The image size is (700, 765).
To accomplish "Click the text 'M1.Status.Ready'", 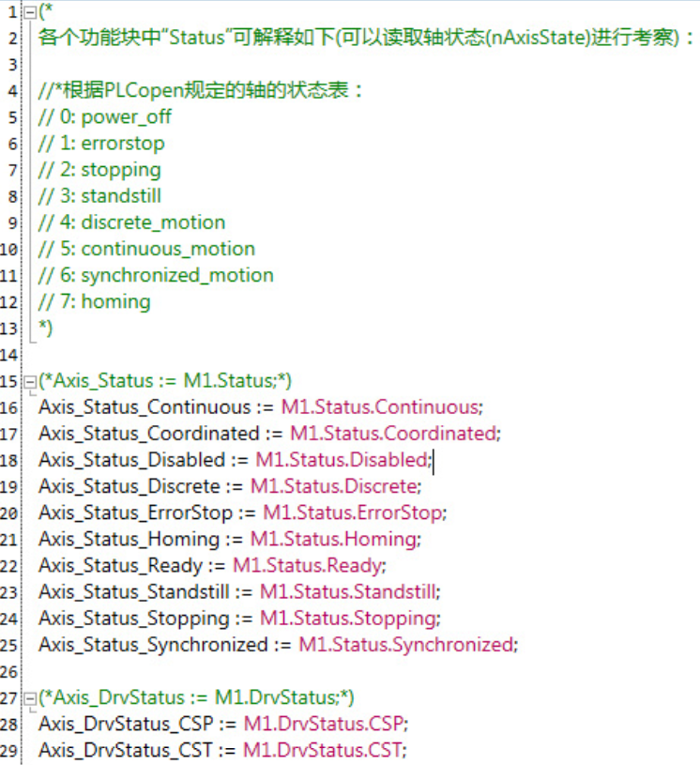I will pos(308,565).
